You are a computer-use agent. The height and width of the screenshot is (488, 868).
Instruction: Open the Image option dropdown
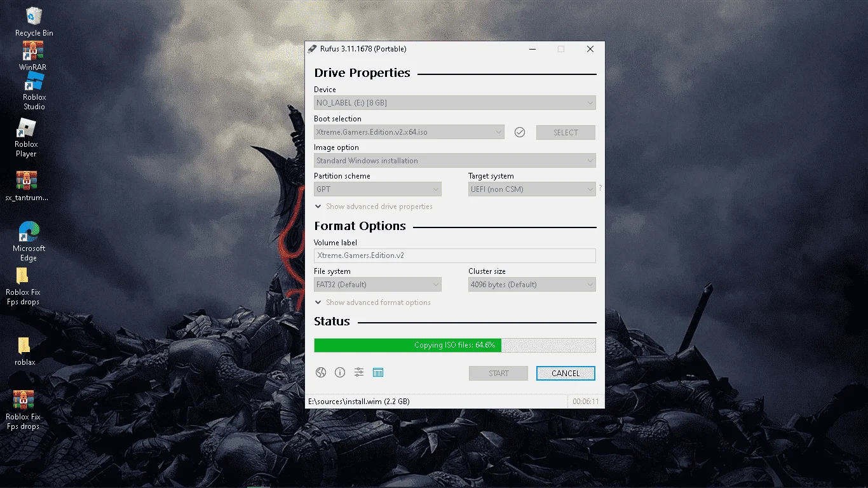click(455, 161)
